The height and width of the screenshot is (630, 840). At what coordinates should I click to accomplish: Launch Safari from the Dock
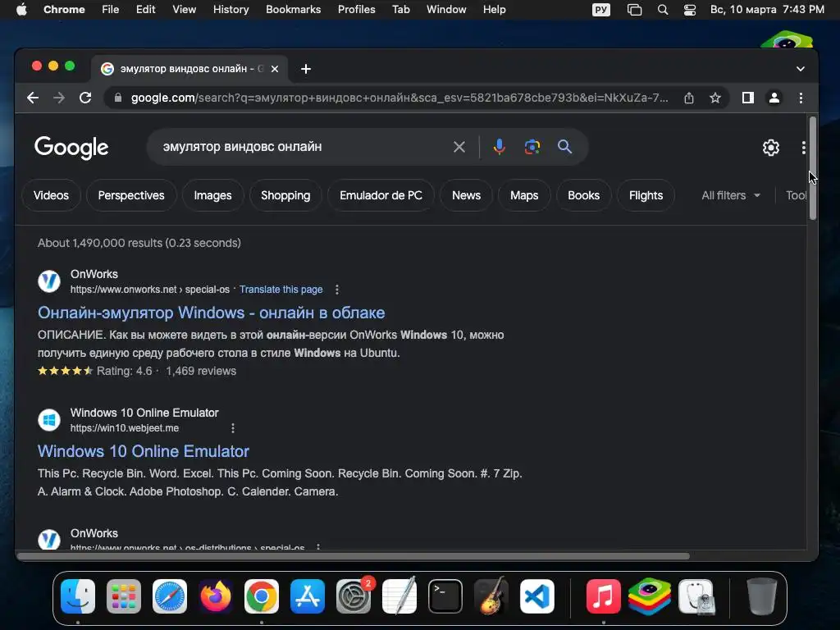click(x=170, y=596)
